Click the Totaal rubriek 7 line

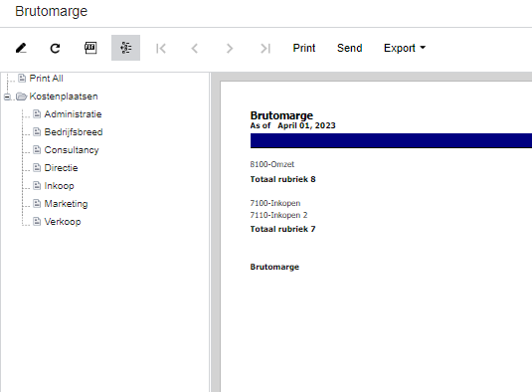[x=283, y=229]
